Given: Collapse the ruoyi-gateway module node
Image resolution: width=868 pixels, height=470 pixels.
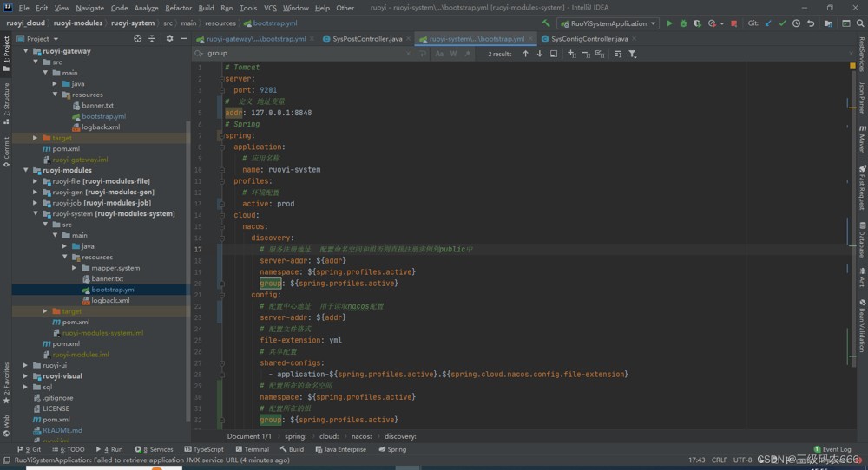Looking at the screenshot, I should click(x=25, y=51).
